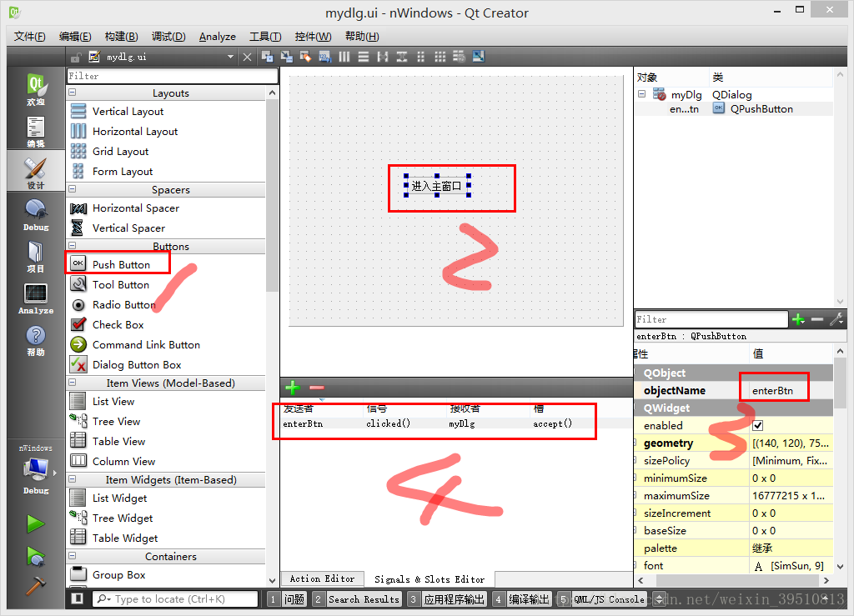The image size is (854, 616).
Task: Open the 调试(D) menu
Action: (x=168, y=37)
